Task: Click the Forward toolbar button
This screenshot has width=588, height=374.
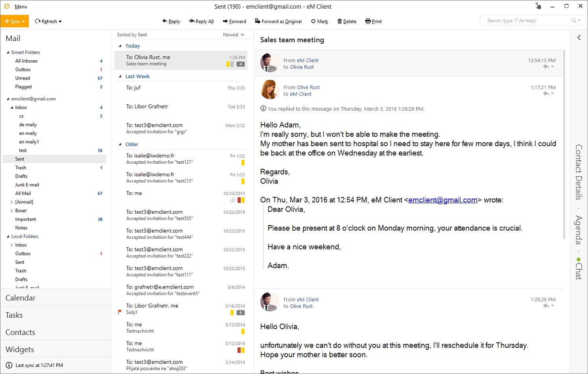Action: (x=234, y=21)
